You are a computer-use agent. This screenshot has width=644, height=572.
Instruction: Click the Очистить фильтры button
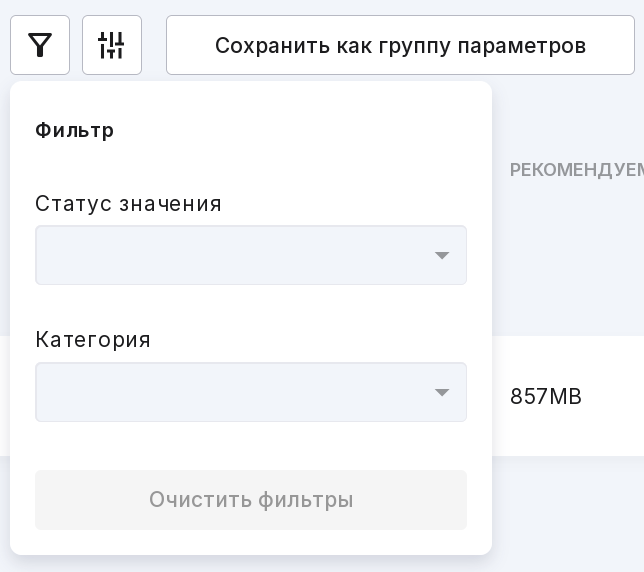[251, 500]
